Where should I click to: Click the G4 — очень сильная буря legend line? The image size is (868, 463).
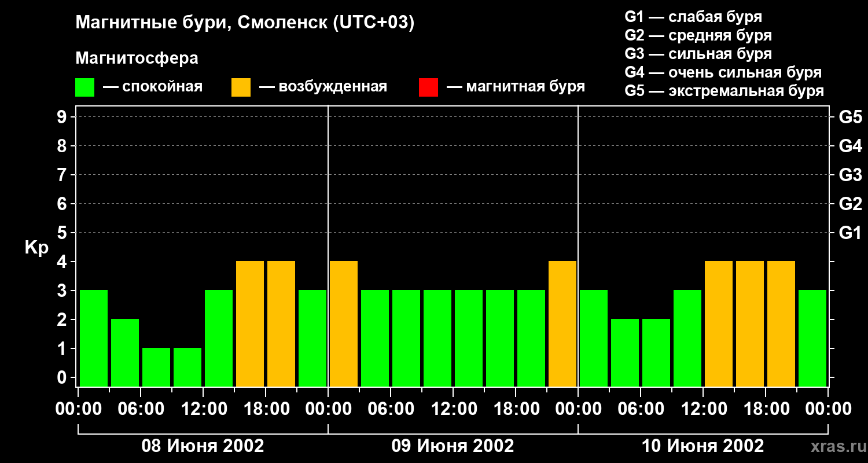[x=723, y=72]
